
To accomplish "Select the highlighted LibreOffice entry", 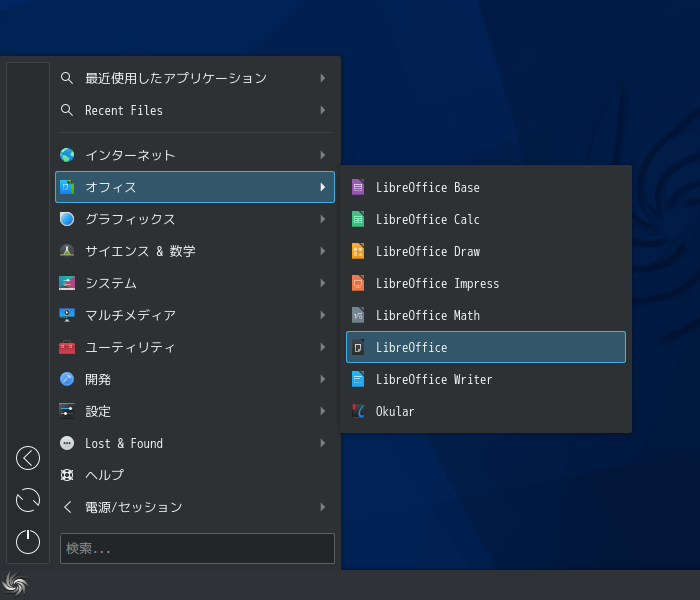I will coord(486,347).
